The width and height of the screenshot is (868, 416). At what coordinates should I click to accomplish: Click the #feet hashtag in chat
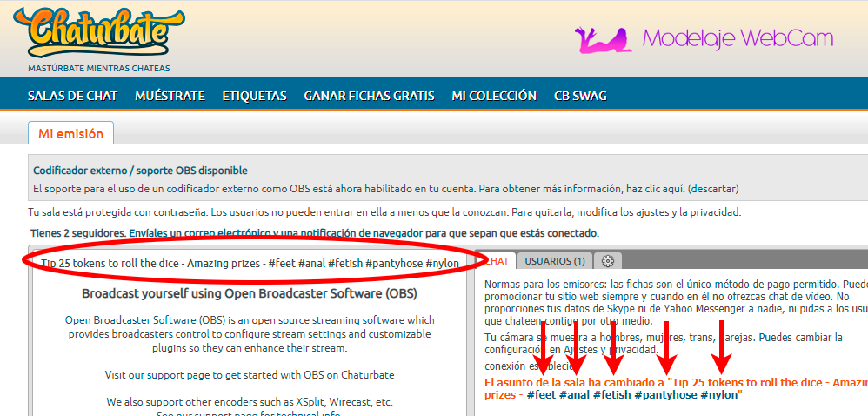[x=541, y=395]
